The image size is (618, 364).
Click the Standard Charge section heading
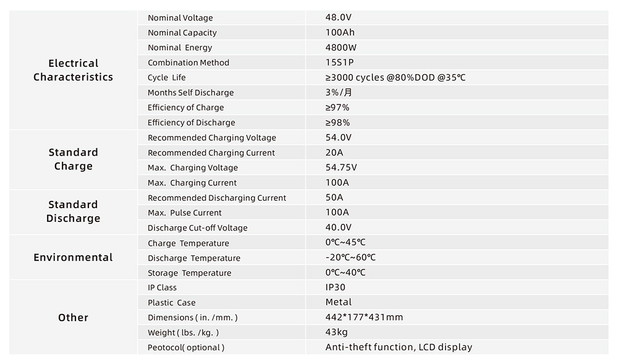[74, 159]
